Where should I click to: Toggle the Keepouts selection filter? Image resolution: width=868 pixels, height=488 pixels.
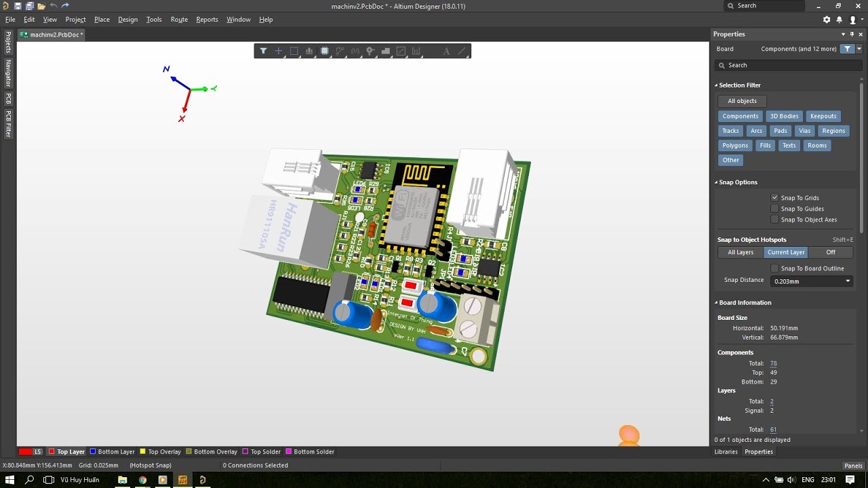click(x=823, y=116)
